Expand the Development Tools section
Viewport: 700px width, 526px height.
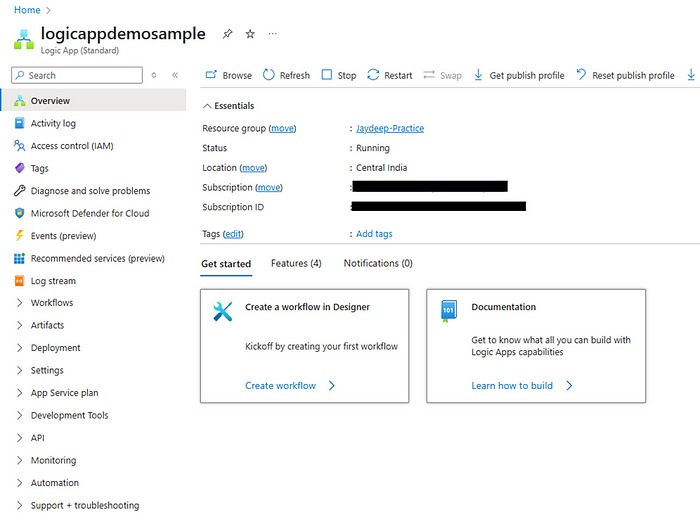(19, 415)
